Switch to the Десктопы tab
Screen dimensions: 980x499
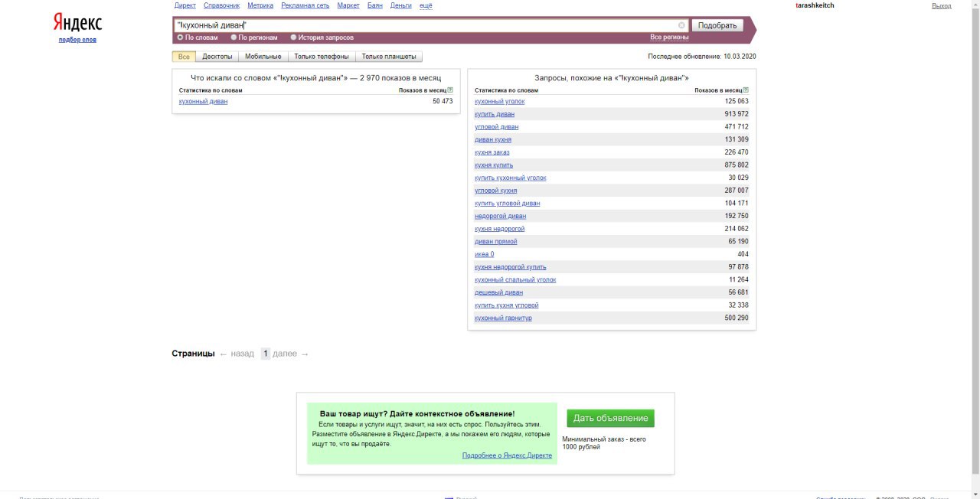[217, 57]
